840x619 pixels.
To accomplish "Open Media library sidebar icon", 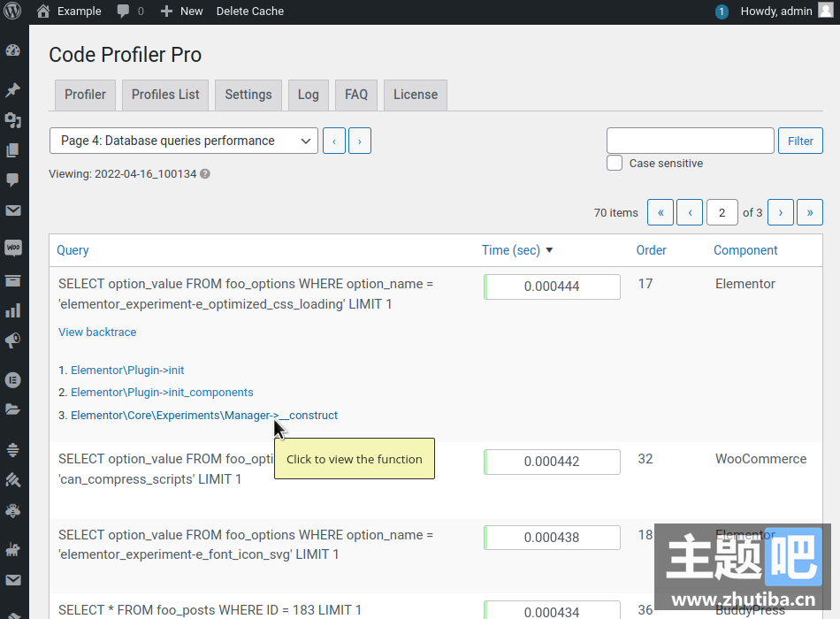I will 13,120.
